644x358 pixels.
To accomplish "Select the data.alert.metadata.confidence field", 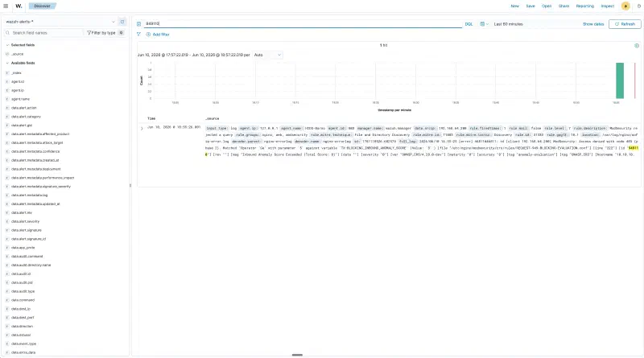I will click(x=35, y=151).
